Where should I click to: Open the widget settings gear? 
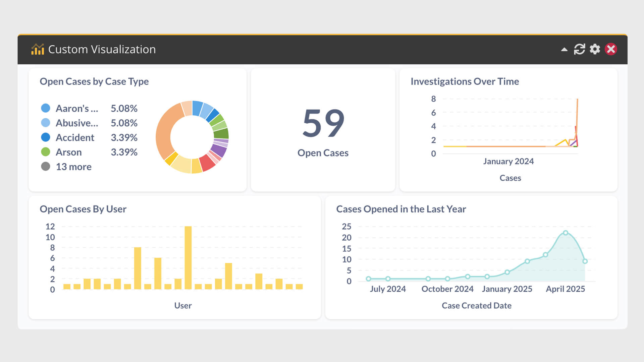(595, 49)
